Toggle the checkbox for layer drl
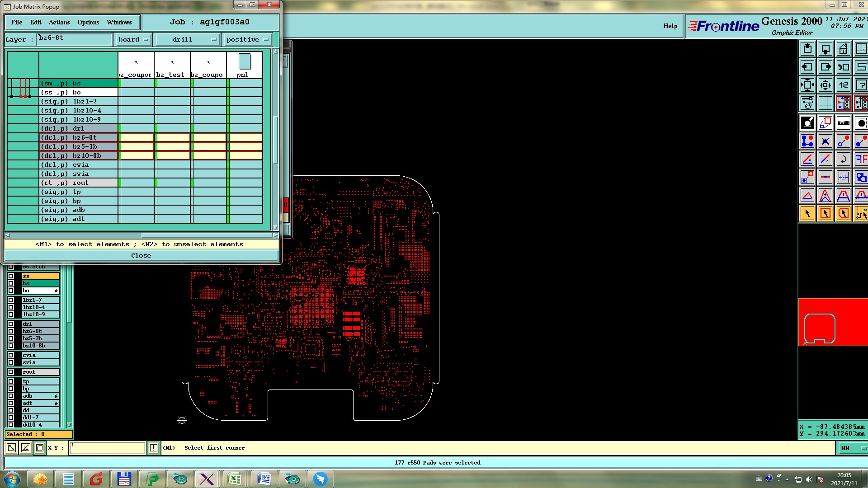868x488 pixels. coord(11,324)
